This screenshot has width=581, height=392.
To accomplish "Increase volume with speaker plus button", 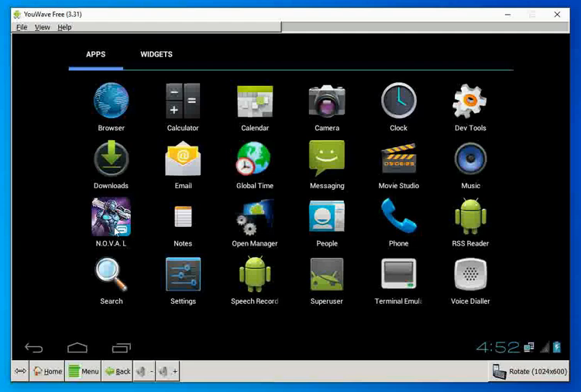I will tap(168, 371).
